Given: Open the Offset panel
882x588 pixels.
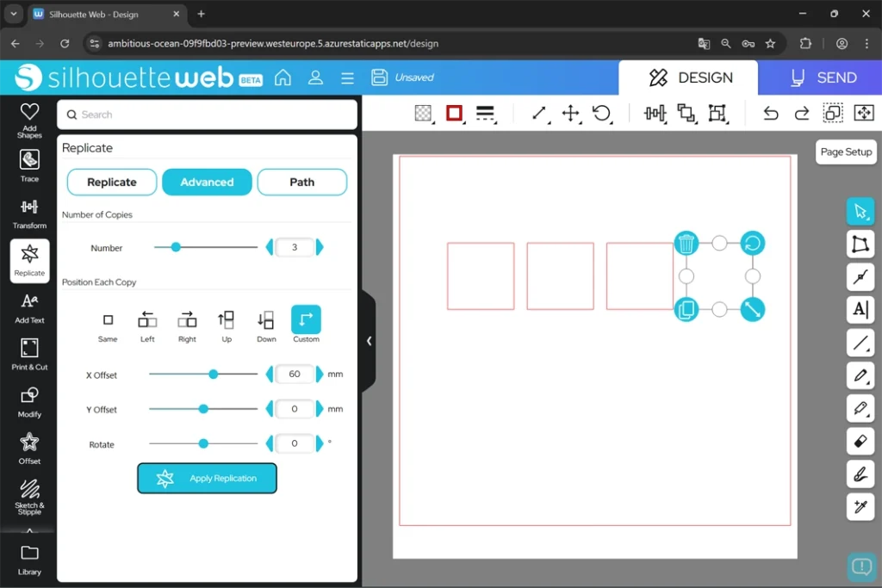Looking at the screenshot, I should point(29,449).
